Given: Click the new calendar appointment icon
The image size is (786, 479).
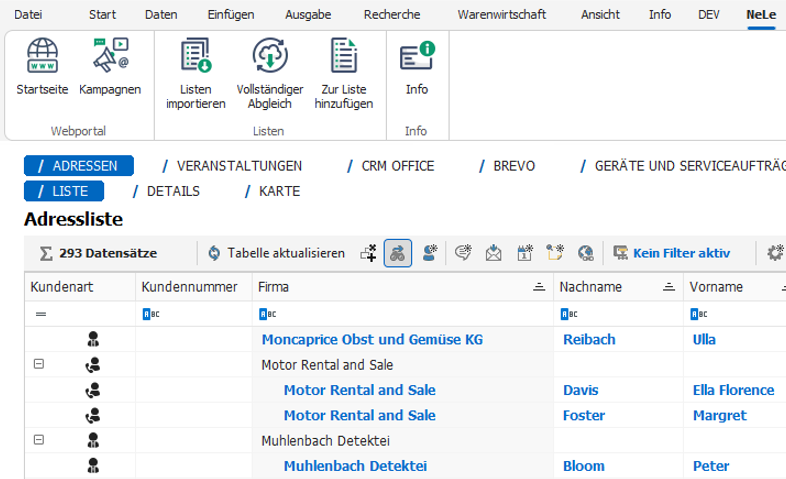Looking at the screenshot, I should [524, 253].
